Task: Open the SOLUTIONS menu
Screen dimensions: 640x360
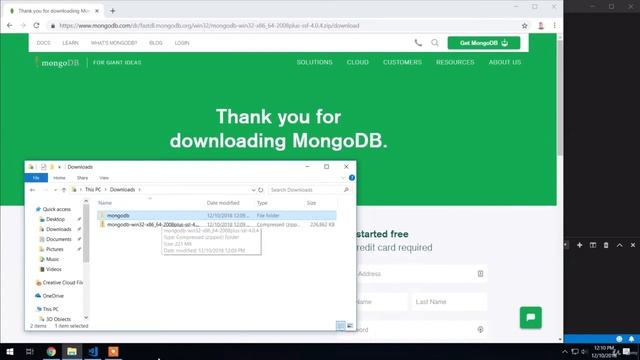Action: [314, 62]
